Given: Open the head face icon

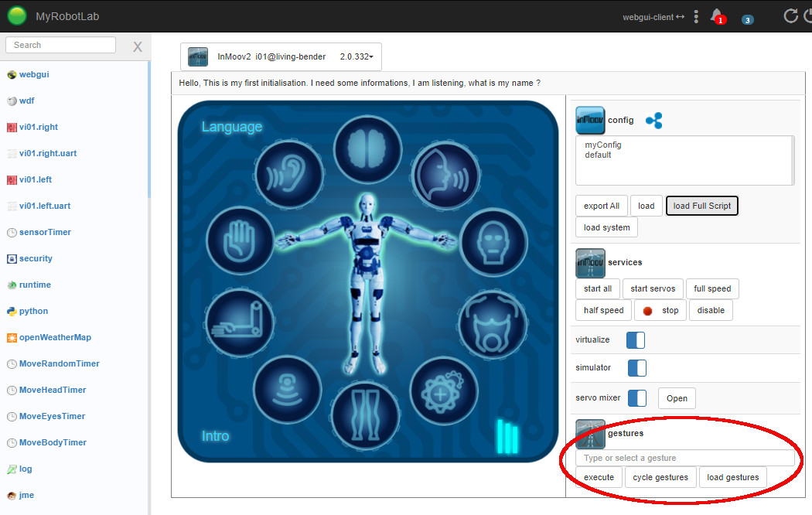Looking at the screenshot, I should pos(493,241).
